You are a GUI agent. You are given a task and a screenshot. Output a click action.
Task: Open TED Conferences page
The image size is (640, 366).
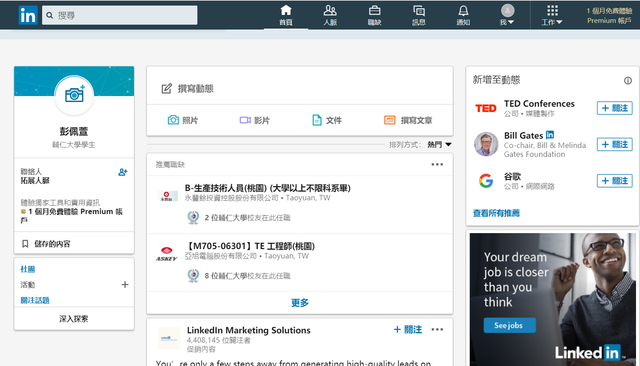tap(539, 104)
